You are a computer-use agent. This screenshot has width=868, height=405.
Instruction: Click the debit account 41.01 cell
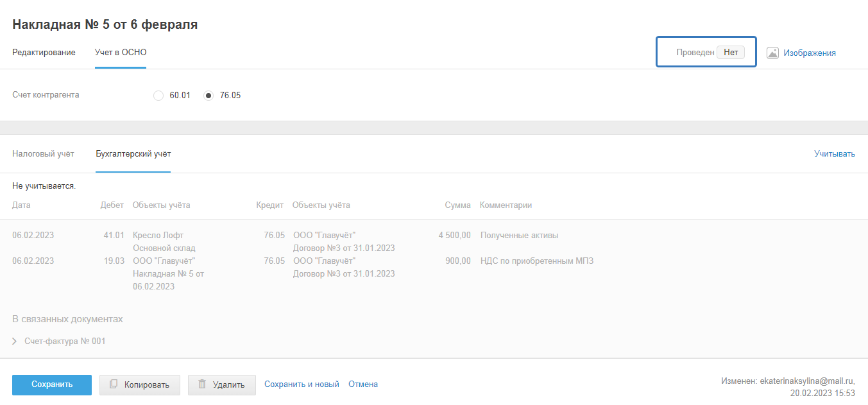tap(114, 236)
